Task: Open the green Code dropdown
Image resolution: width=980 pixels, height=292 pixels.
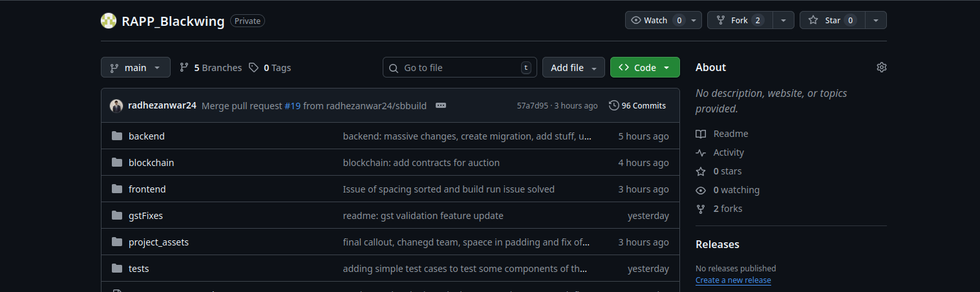Action: pyautogui.click(x=644, y=67)
